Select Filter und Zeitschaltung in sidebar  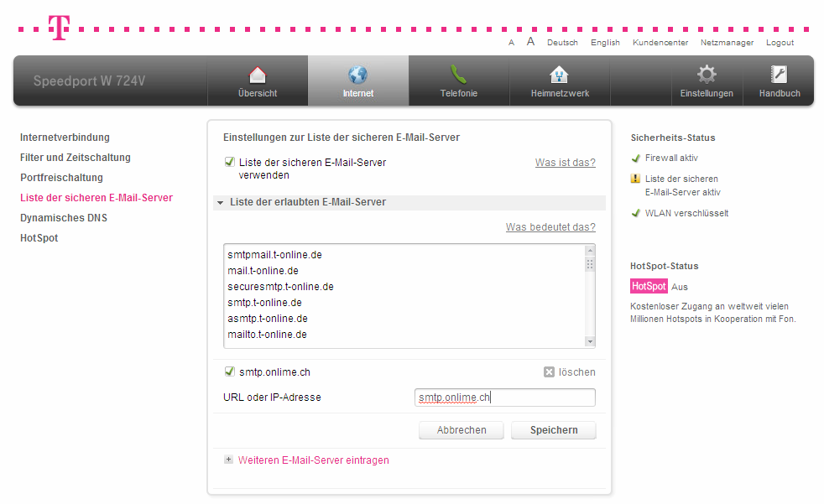click(x=76, y=158)
